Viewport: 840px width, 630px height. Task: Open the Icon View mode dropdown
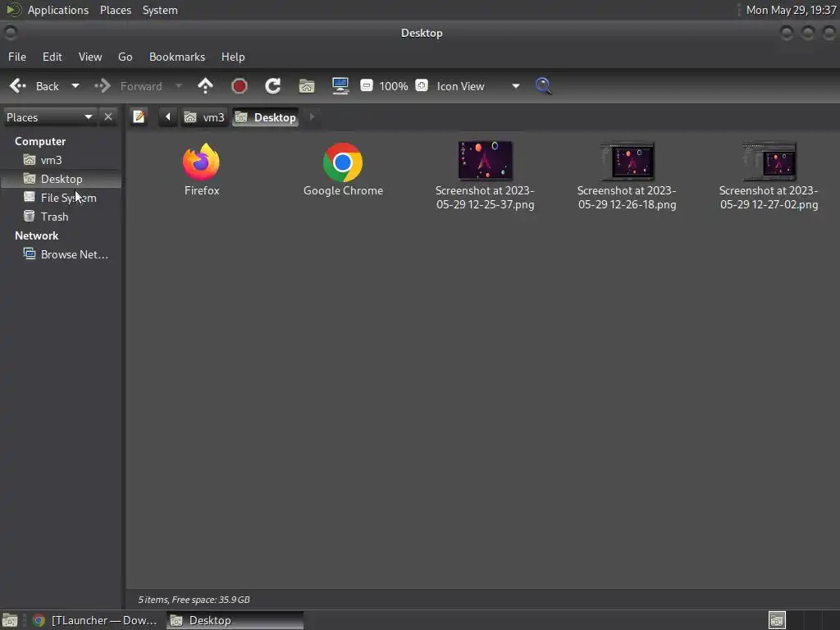coord(478,86)
